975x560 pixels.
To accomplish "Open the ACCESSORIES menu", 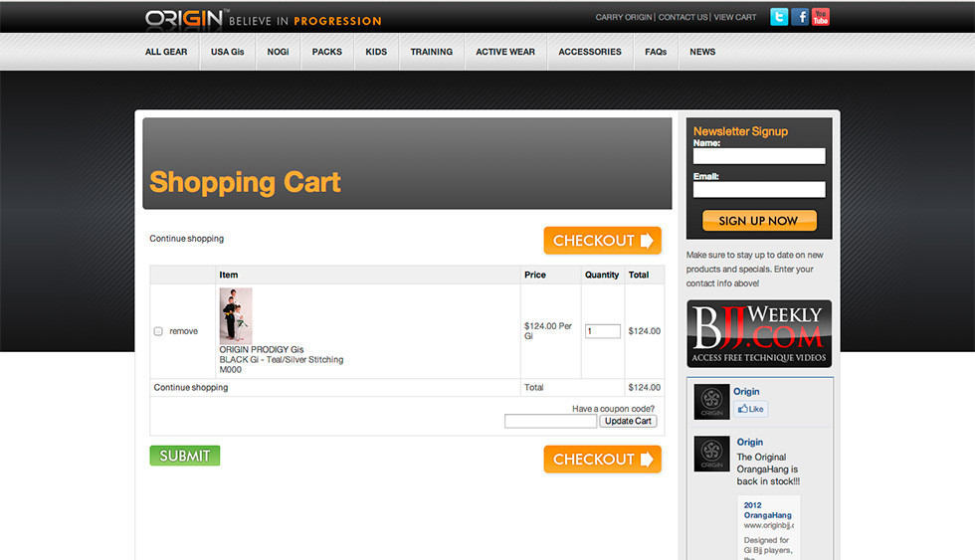I will click(x=590, y=52).
